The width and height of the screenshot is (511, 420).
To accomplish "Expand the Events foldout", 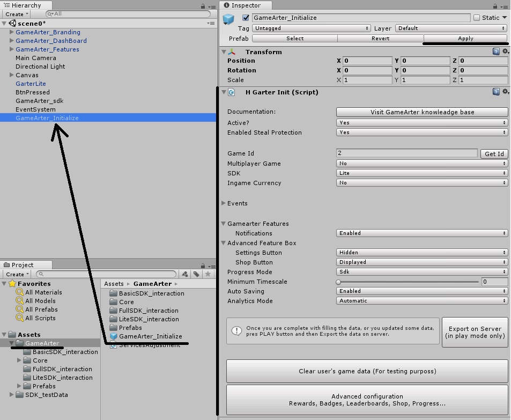I will point(224,203).
